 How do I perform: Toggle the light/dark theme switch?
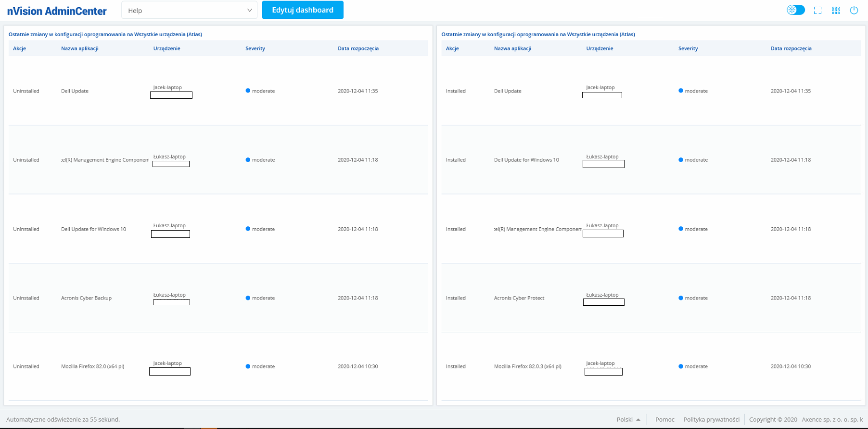click(795, 10)
